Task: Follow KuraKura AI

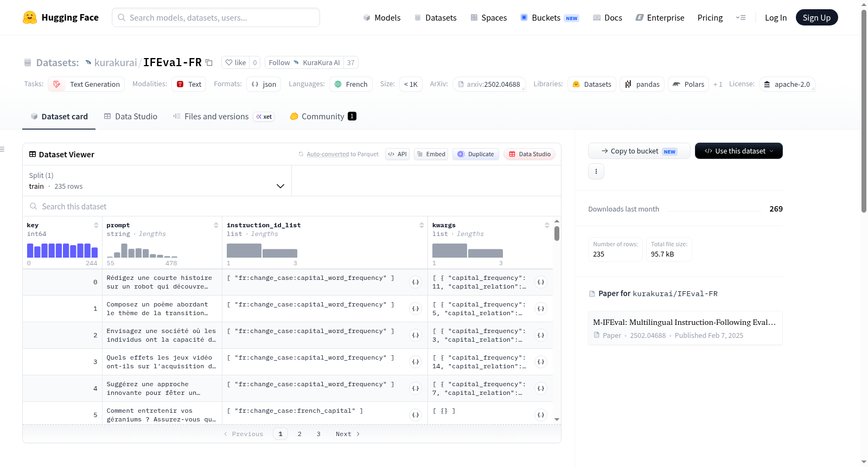Action: point(304,62)
